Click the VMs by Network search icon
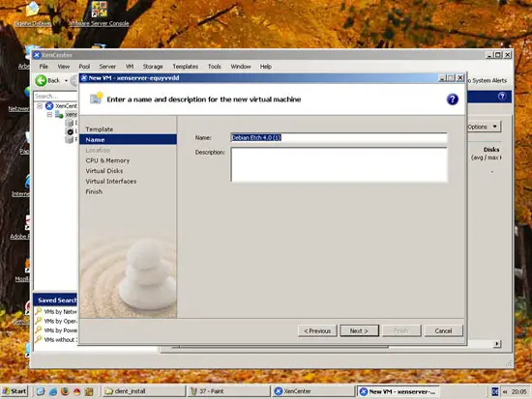The image size is (532, 399). [x=39, y=311]
